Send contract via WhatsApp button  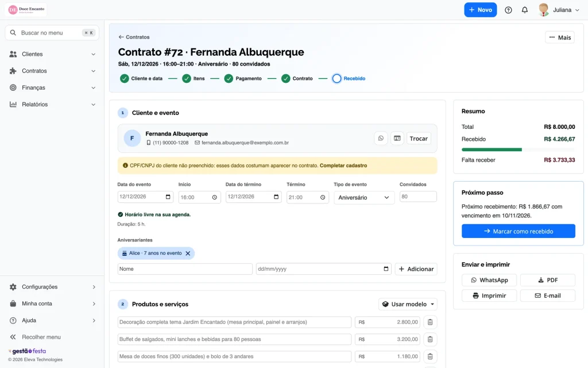pos(489,280)
